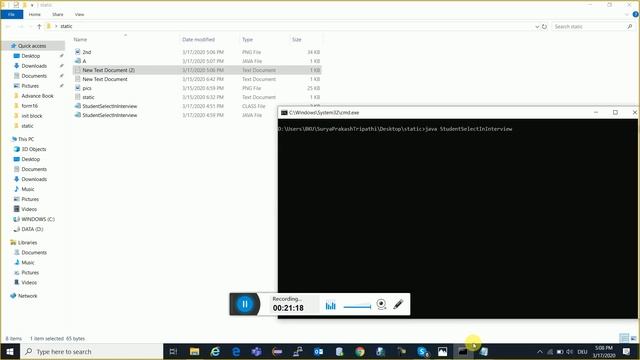Switch to details view layout icon
The height and width of the screenshot is (360, 640).
coord(624,338)
